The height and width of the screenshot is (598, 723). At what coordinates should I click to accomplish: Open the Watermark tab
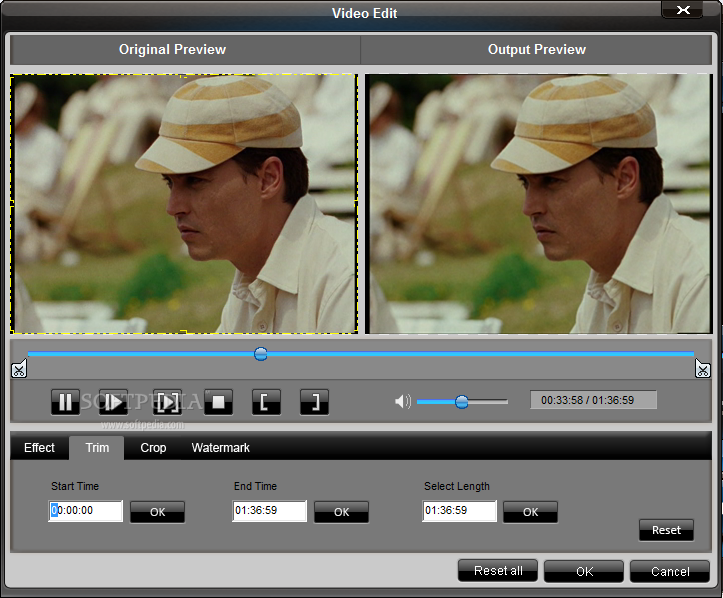pos(220,448)
